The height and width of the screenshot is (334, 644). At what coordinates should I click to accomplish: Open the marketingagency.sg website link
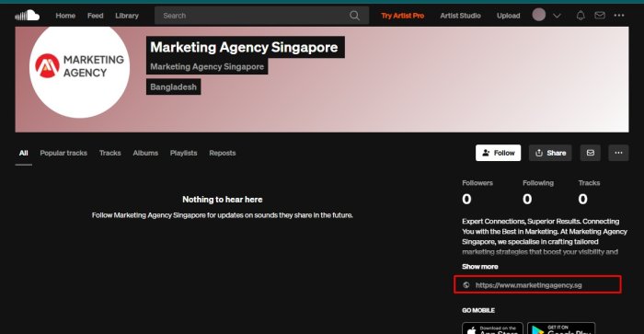click(529, 285)
